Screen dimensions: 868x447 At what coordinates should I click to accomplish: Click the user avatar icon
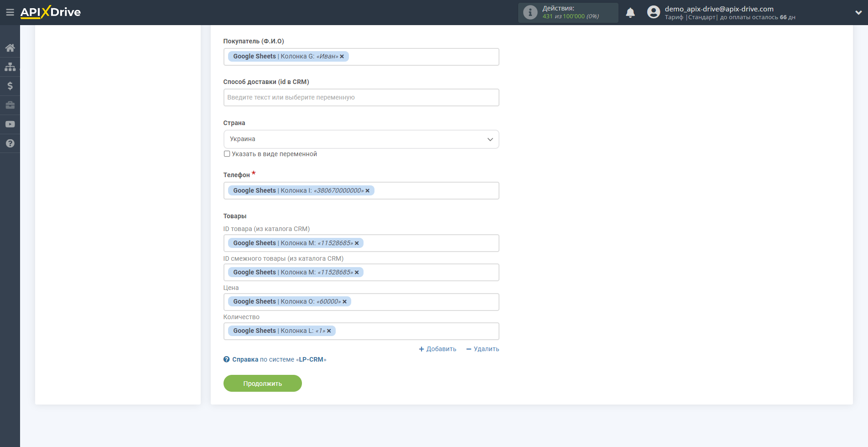point(654,12)
